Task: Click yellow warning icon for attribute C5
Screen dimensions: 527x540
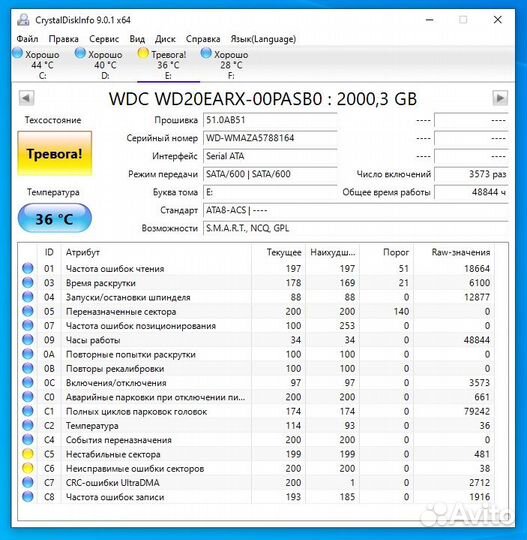Action: click(x=28, y=454)
